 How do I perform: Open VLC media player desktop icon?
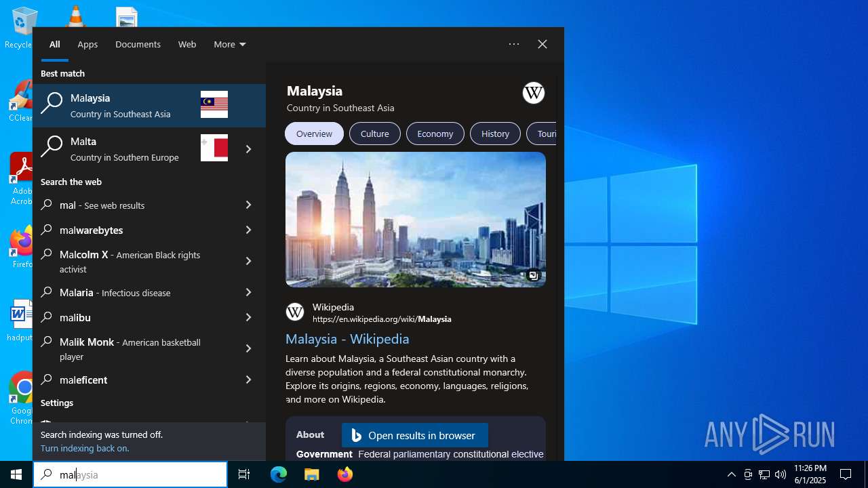(75, 16)
